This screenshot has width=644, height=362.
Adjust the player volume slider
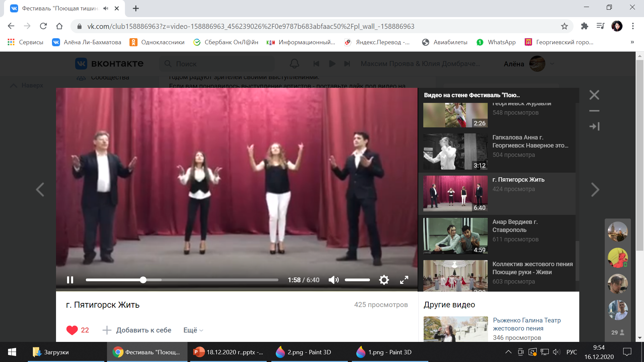357,280
